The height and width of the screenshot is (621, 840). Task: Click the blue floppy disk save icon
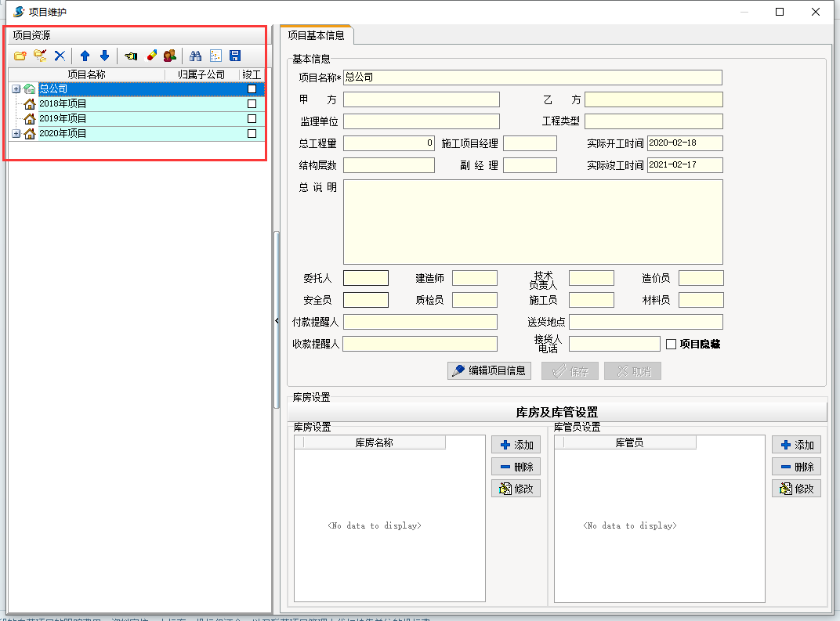point(235,56)
